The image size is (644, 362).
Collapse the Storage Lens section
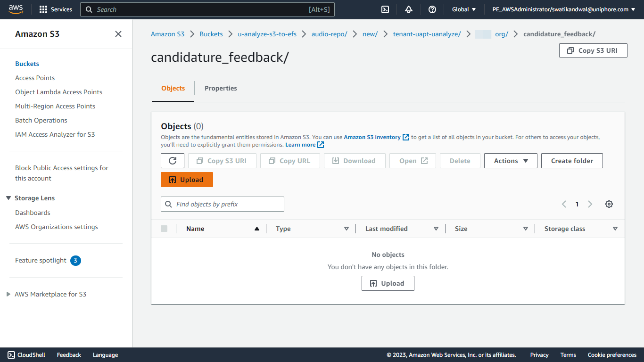(8, 198)
